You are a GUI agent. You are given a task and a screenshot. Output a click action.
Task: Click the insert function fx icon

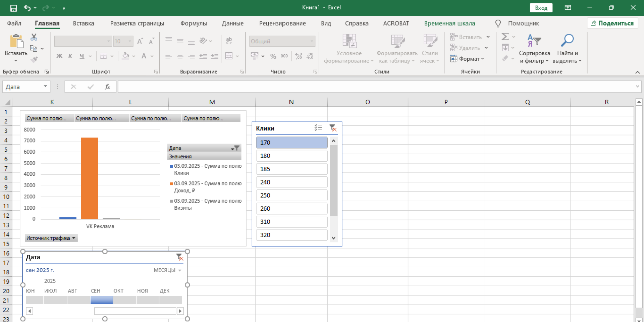coord(107,87)
